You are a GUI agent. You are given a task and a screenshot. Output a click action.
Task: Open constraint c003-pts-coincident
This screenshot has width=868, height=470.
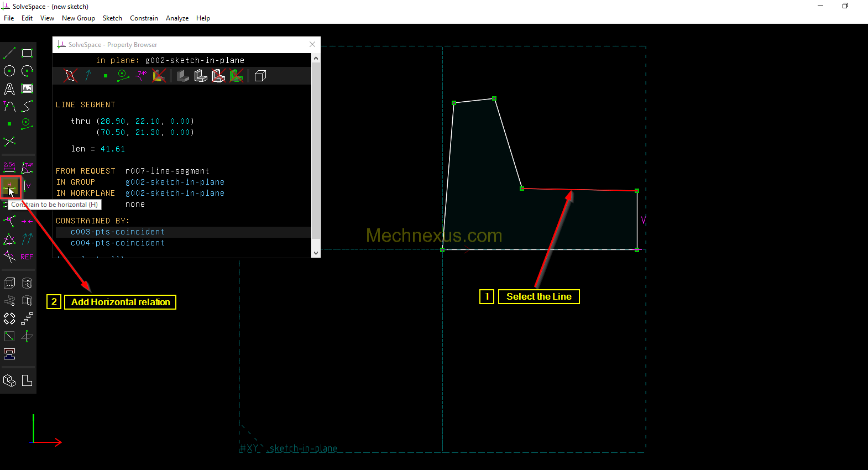click(117, 232)
